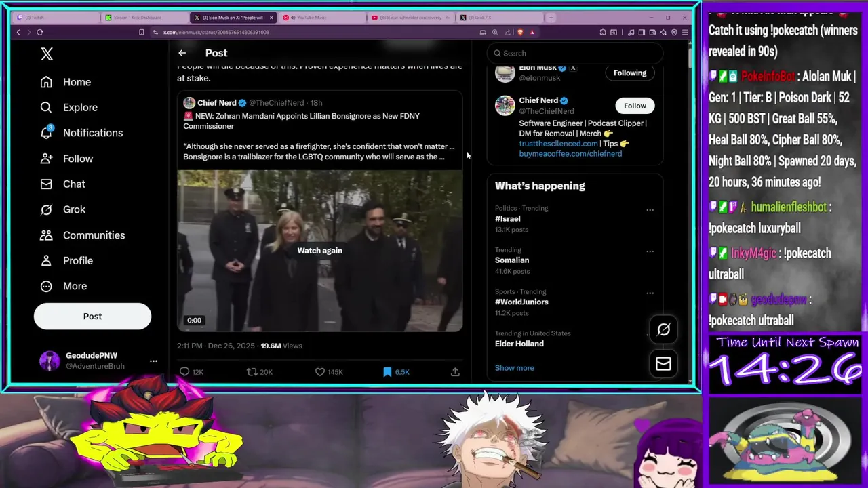Close the Elon Musk on X tab

(x=271, y=18)
